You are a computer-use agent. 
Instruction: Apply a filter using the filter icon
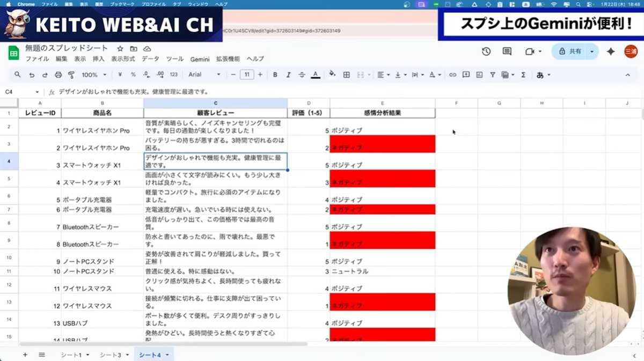click(x=493, y=75)
